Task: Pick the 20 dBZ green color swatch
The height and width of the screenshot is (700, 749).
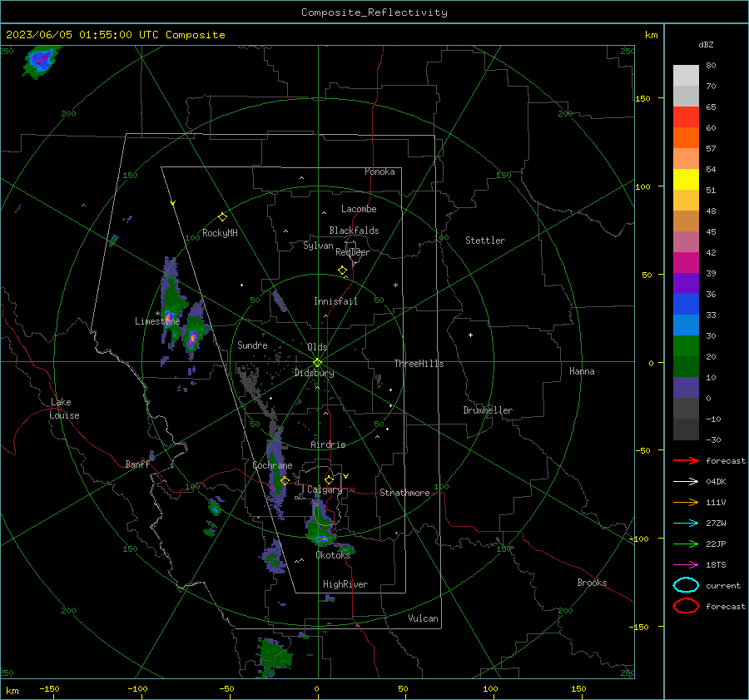Action: (686, 346)
